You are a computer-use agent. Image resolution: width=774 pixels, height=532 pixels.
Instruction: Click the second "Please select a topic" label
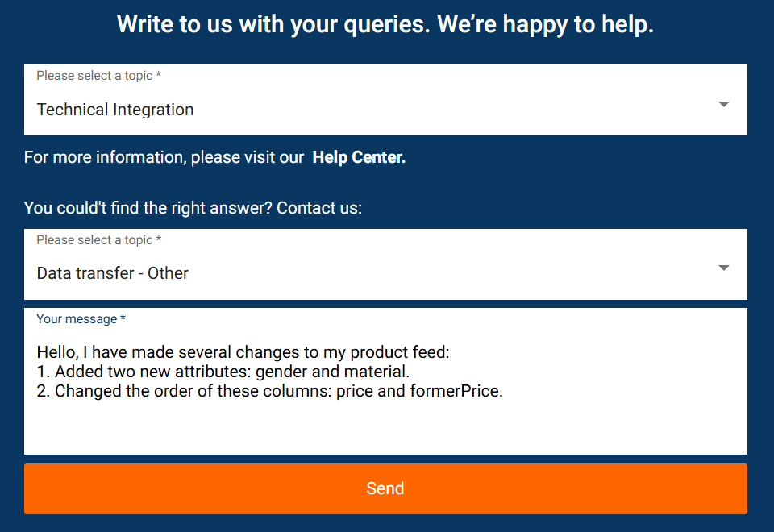(x=98, y=239)
